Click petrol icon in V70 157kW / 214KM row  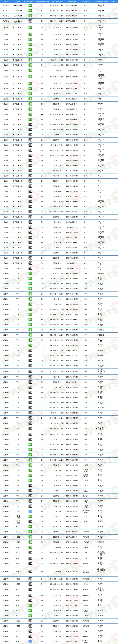30,294
